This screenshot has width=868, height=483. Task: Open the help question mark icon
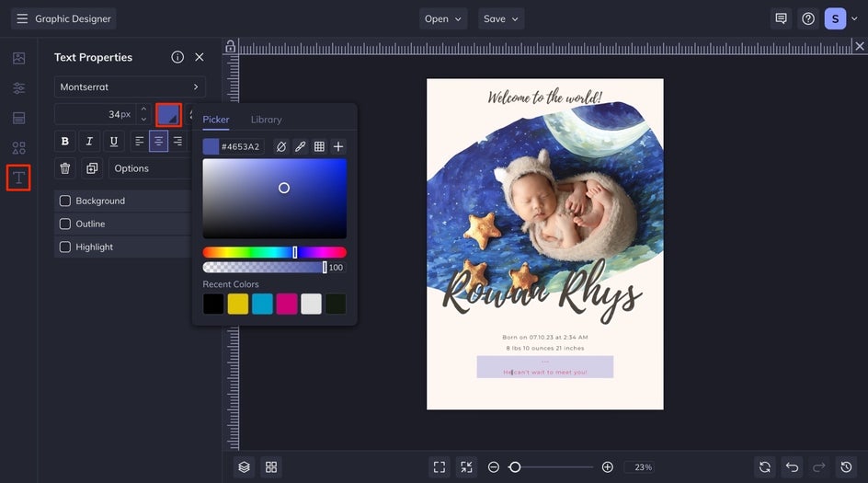click(808, 18)
